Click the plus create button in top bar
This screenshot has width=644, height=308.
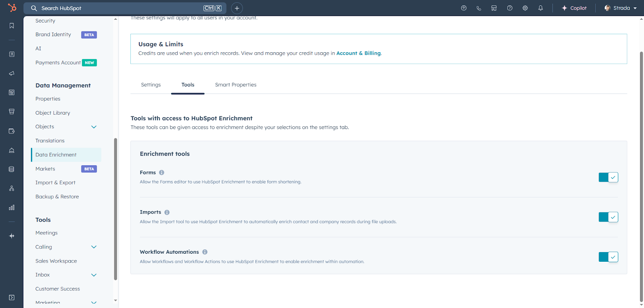pos(237,8)
